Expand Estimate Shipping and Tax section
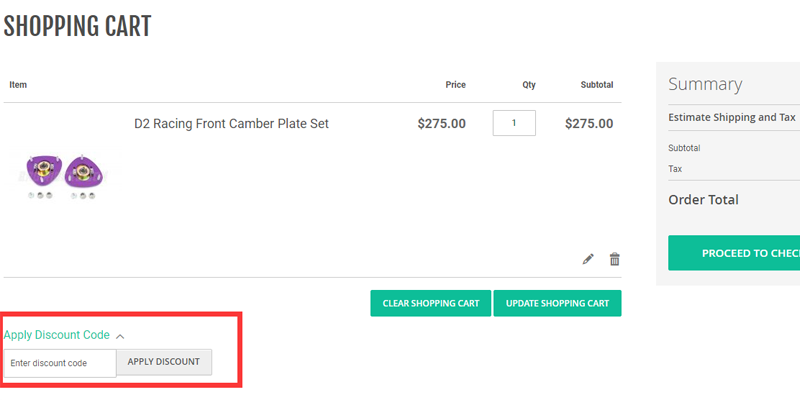This screenshot has height=400, width=800. click(732, 117)
